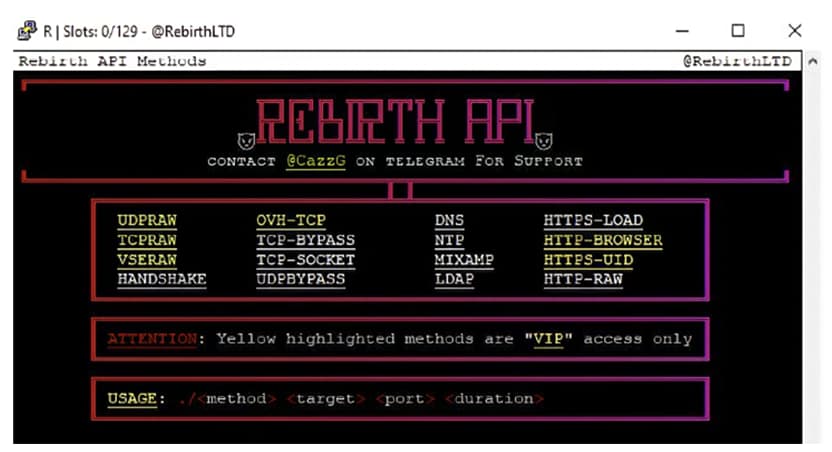Select the HANDSHAKE text entry
This screenshot has height=452, width=832.
pyautogui.click(x=161, y=279)
